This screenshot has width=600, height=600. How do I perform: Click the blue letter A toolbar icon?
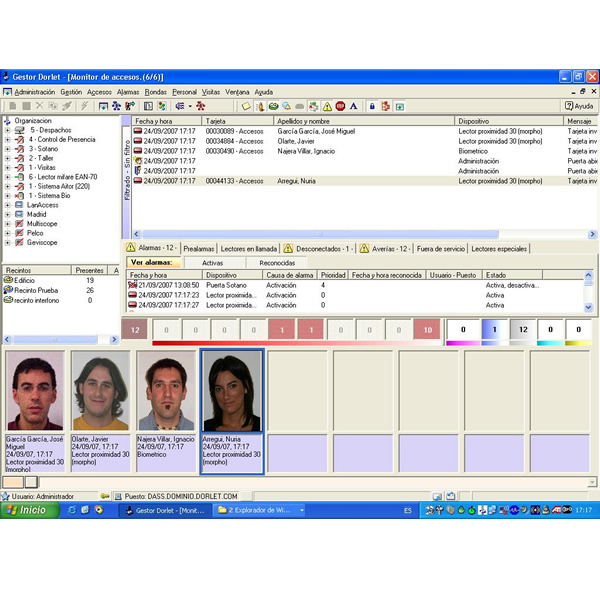click(354, 106)
